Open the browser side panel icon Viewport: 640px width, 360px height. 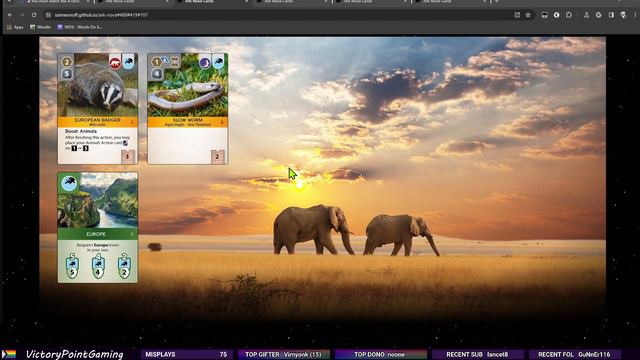(611, 15)
